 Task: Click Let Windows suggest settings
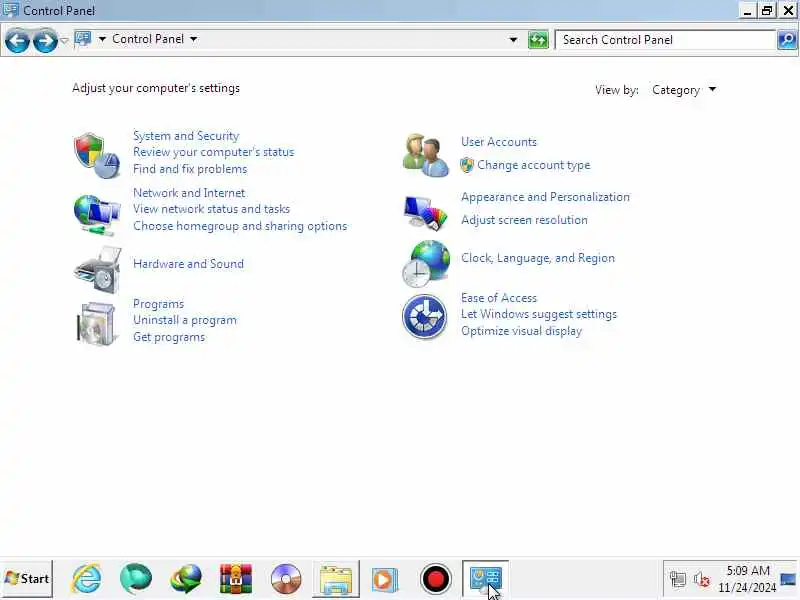539,314
